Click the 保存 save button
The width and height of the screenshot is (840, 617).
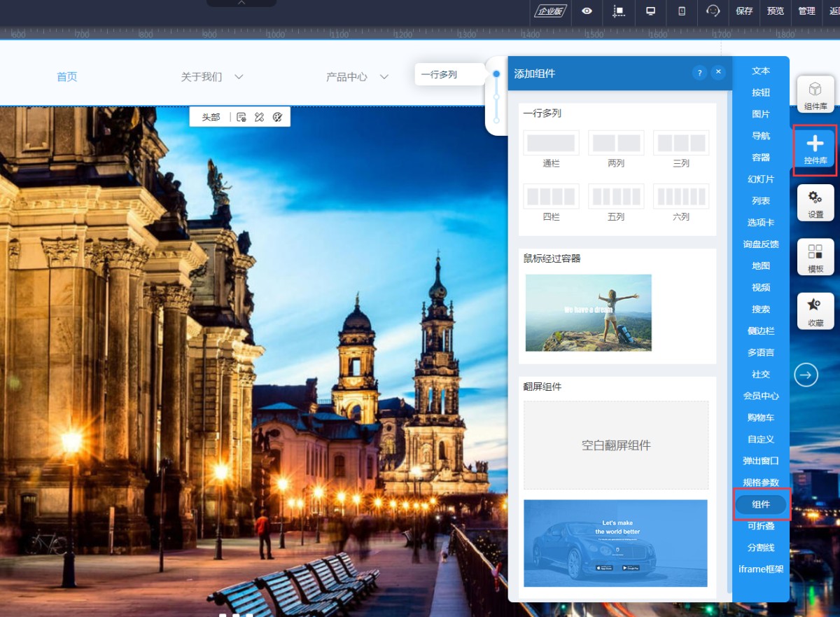coord(744,11)
